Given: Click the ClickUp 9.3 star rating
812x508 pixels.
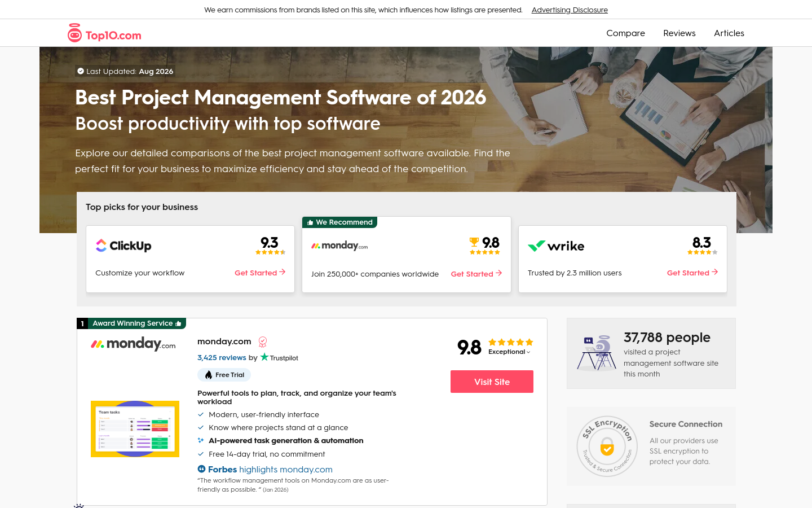Looking at the screenshot, I should click(271, 252).
